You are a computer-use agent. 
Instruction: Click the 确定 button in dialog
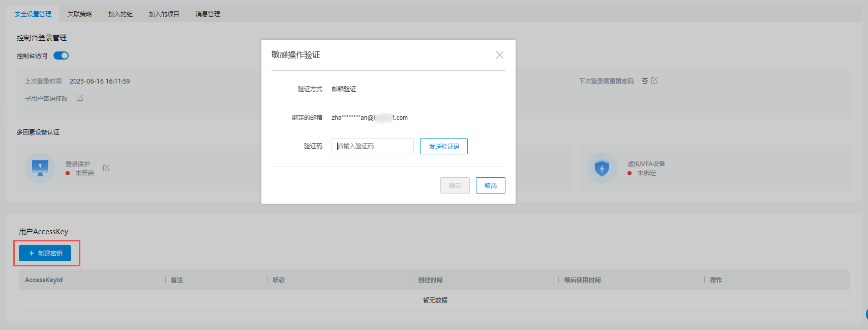[x=455, y=185]
